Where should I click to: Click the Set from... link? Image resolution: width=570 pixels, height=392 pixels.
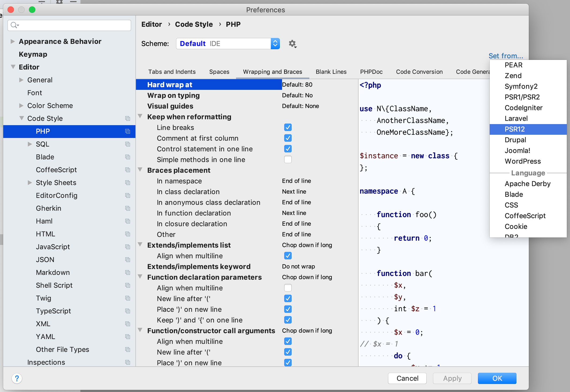(506, 56)
